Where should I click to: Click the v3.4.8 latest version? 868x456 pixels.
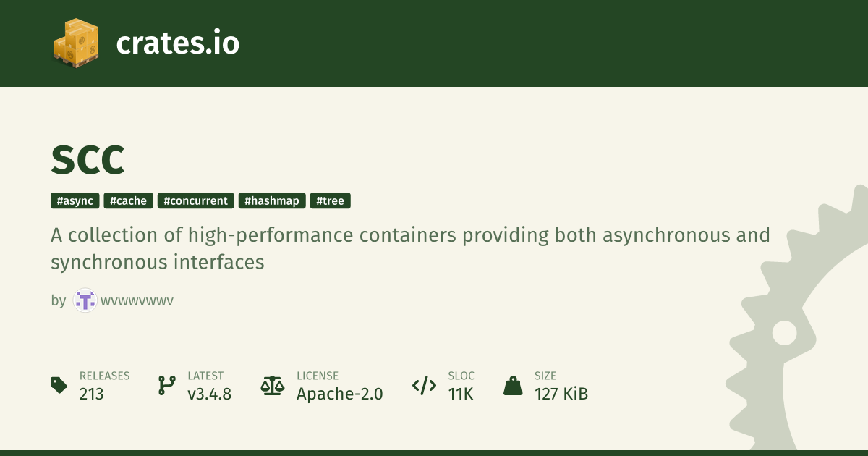[x=209, y=394]
